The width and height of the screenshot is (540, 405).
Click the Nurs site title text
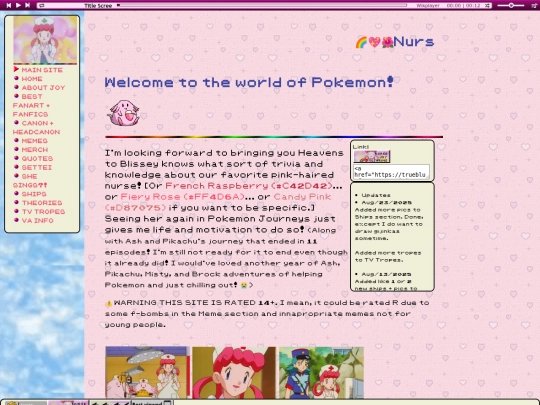(414, 42)
